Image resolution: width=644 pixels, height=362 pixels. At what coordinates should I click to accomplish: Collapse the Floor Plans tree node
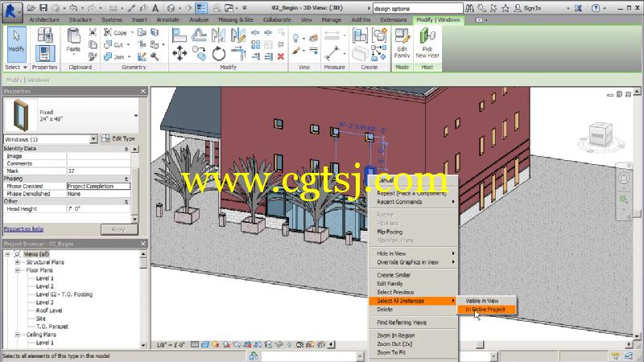18,270
